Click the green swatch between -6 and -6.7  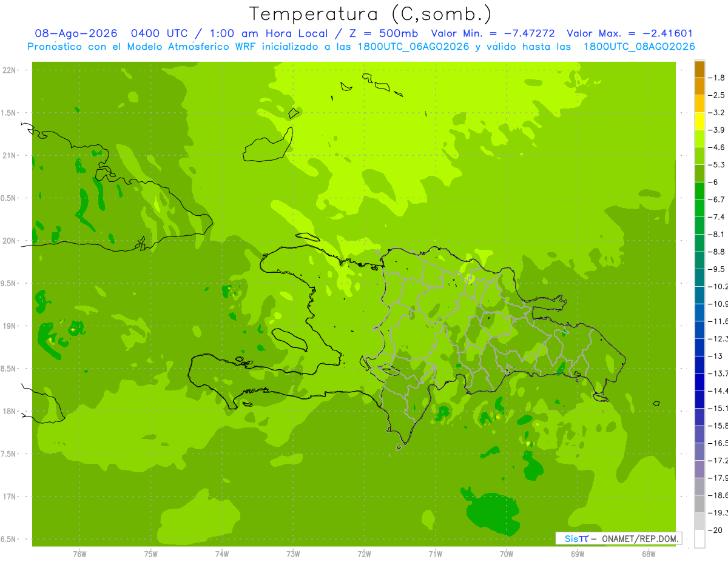699,191
